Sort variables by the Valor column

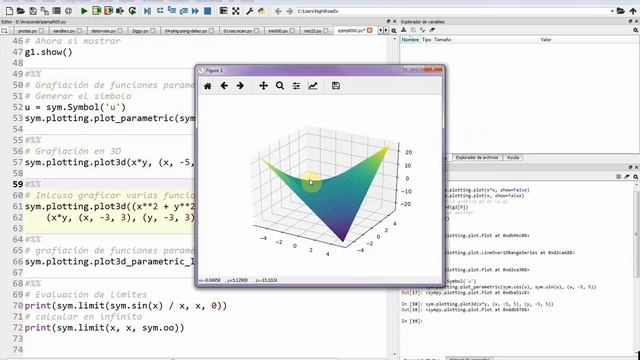tap(546, 40)
